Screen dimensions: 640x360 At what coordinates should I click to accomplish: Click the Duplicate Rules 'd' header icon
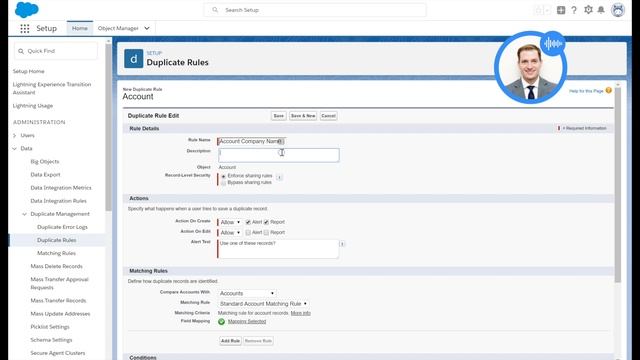(x=133, y=59)
